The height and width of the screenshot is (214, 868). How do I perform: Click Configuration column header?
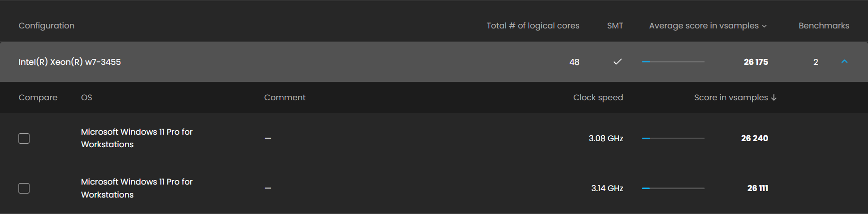tap(46, 25)
